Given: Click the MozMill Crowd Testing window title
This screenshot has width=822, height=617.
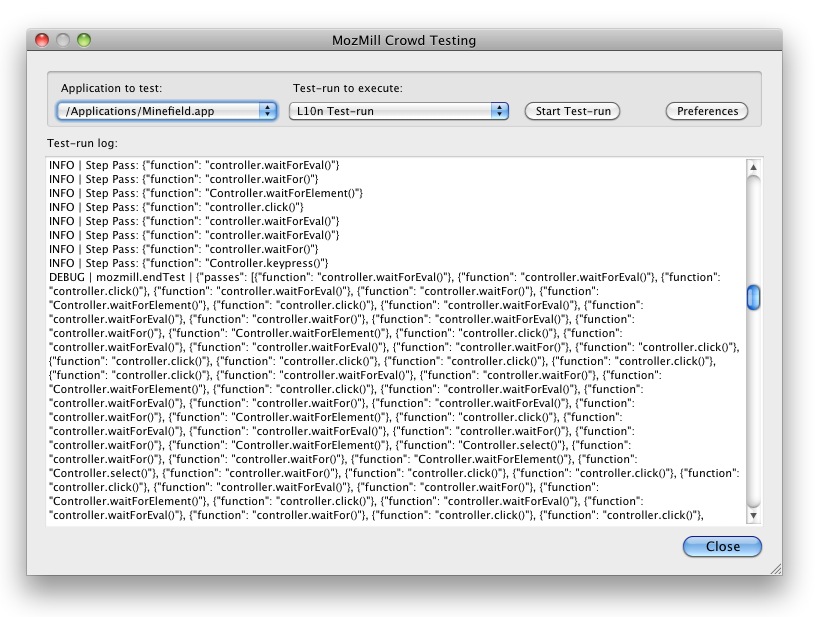Looking at the screenshot, I should (x=404, y=40).
